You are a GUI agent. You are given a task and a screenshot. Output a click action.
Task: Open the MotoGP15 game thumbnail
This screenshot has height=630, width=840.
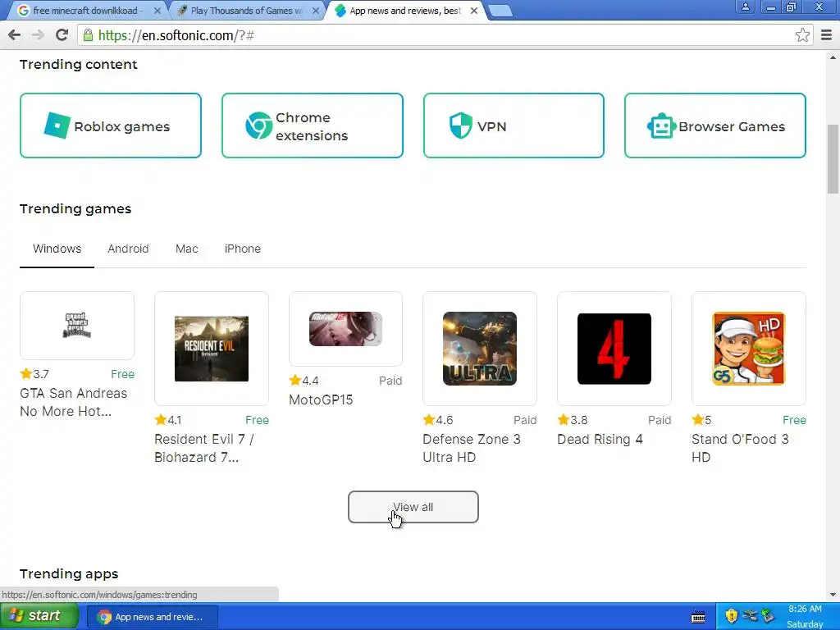(x=345, y=329)
